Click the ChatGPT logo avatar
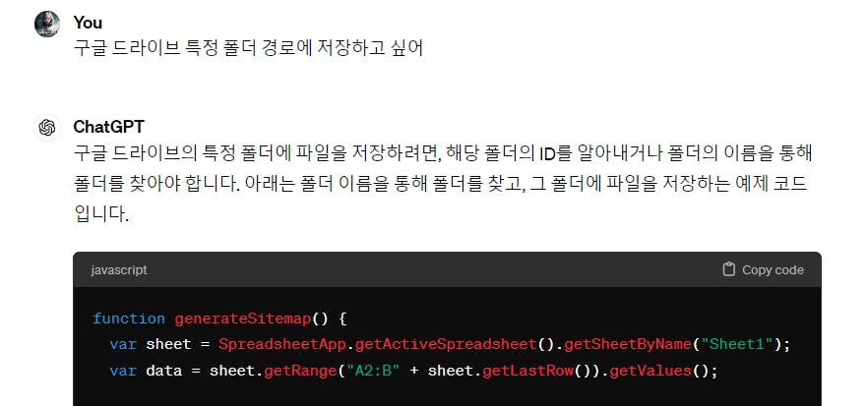Viewport: 868px width, 406px height. (x=47, y=128)
